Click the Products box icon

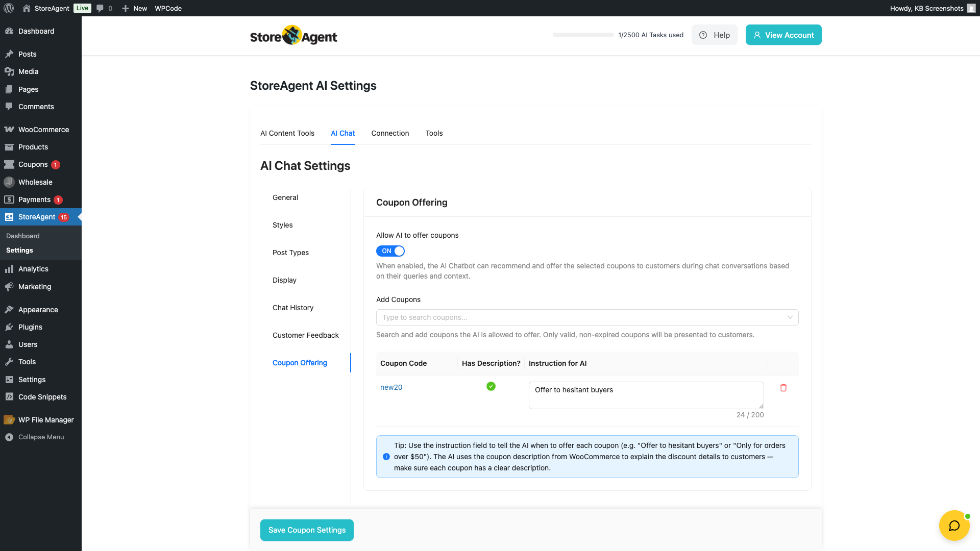tap(9, 147)
